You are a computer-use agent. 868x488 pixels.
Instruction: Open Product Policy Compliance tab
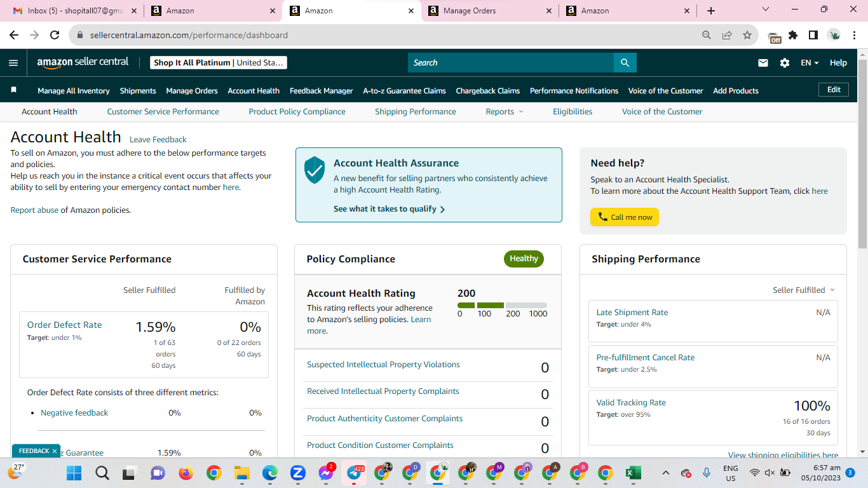tap(297, 112)
